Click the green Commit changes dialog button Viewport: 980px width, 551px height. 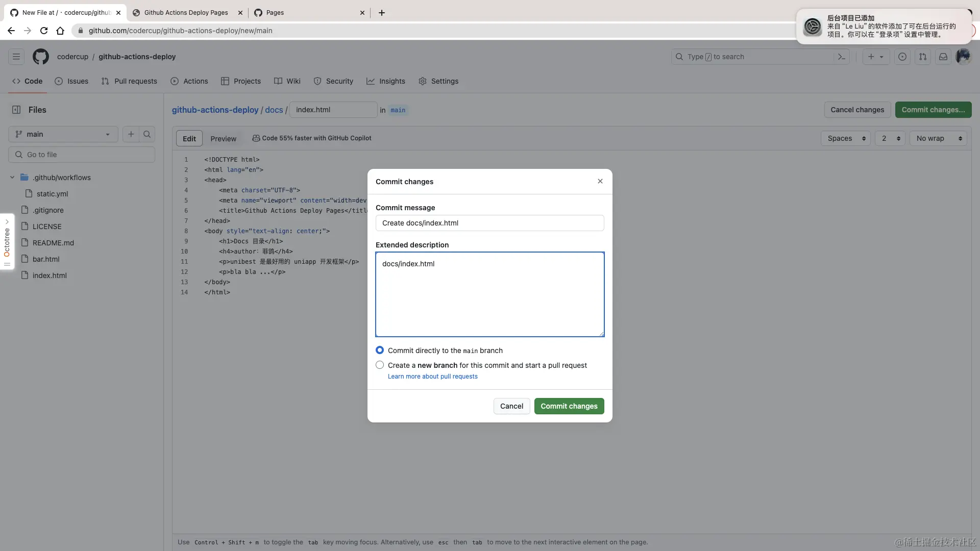[569, 406]
